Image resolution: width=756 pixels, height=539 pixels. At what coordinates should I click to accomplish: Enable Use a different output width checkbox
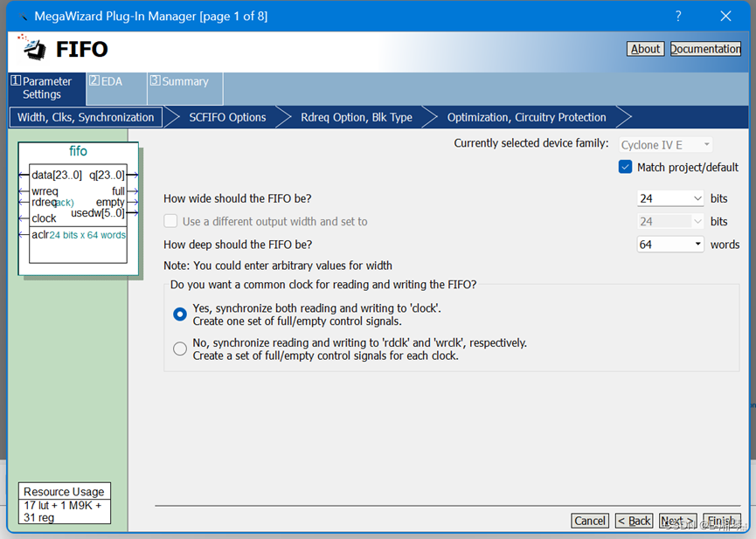(x=170, y=221)
